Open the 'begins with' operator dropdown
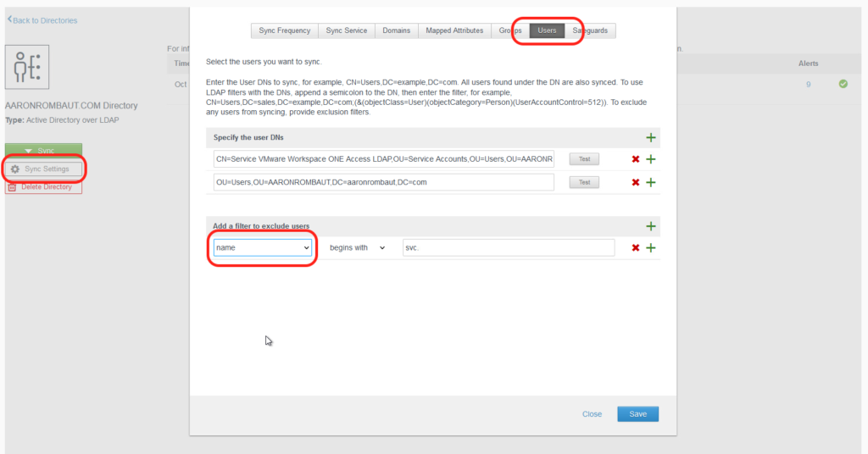The width and height of the screenshot is (868, 454). pyautogui.click(x=358, y=247)
